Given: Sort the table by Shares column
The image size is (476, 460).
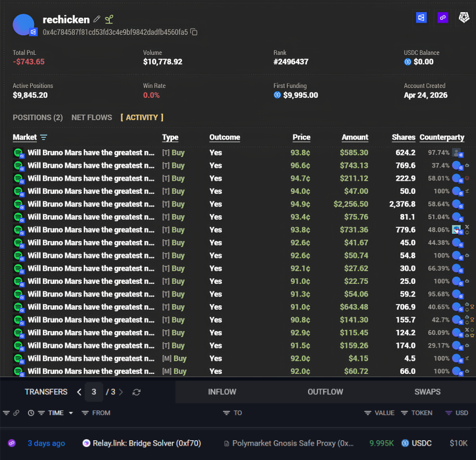Looking at the screenshot, I should [404, 137].
